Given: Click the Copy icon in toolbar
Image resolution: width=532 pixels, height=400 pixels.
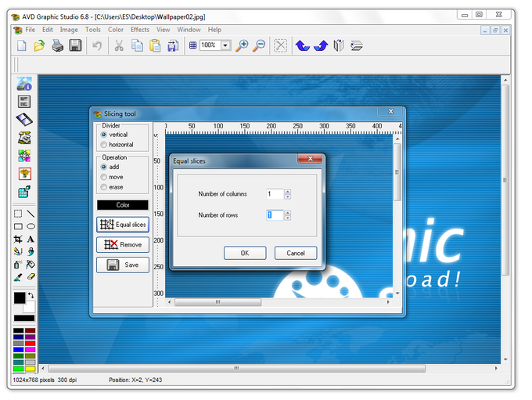Looking at the screenshot, I should click(137, 45).
